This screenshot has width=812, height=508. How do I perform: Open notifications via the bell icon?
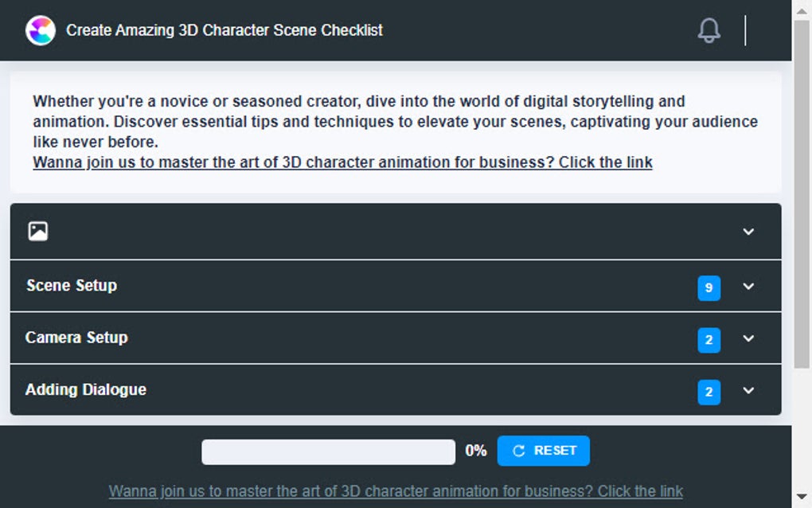(x=709, y=30)
